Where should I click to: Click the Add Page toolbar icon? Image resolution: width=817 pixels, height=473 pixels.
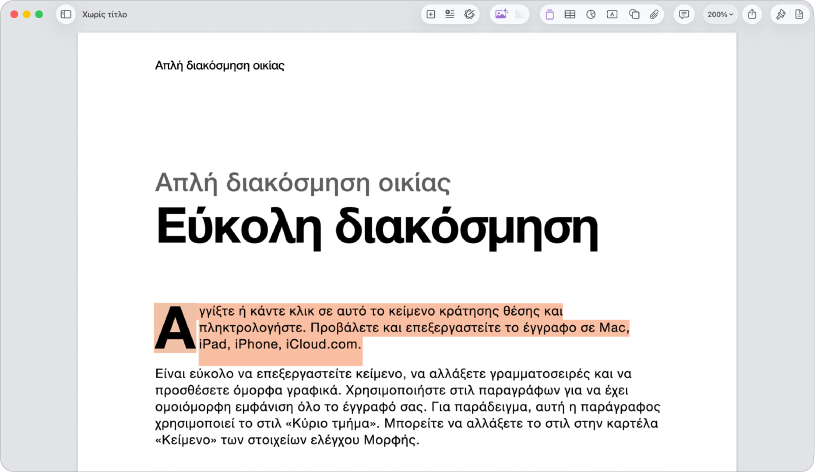[x=431, y=15]
